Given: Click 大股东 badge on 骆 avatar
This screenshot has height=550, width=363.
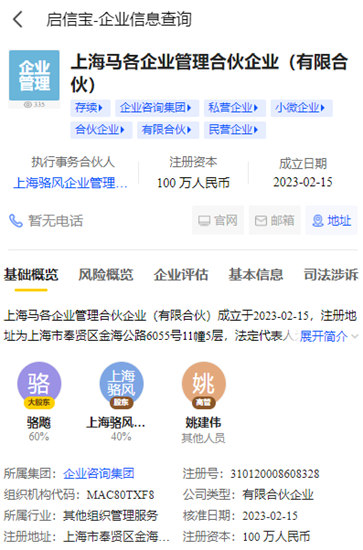Looking at the screenshot, I should click(x=39, y=402).
